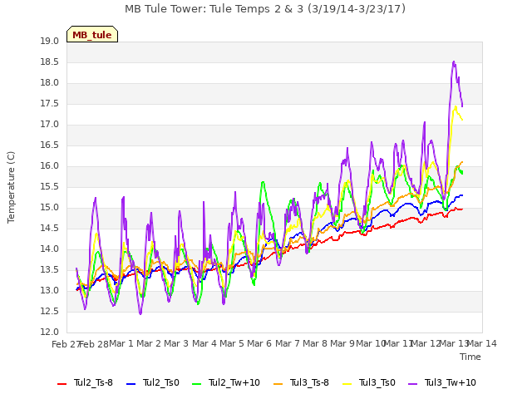
Task: Click the 19.0 y-axis tick label
Action: [50, 42]
